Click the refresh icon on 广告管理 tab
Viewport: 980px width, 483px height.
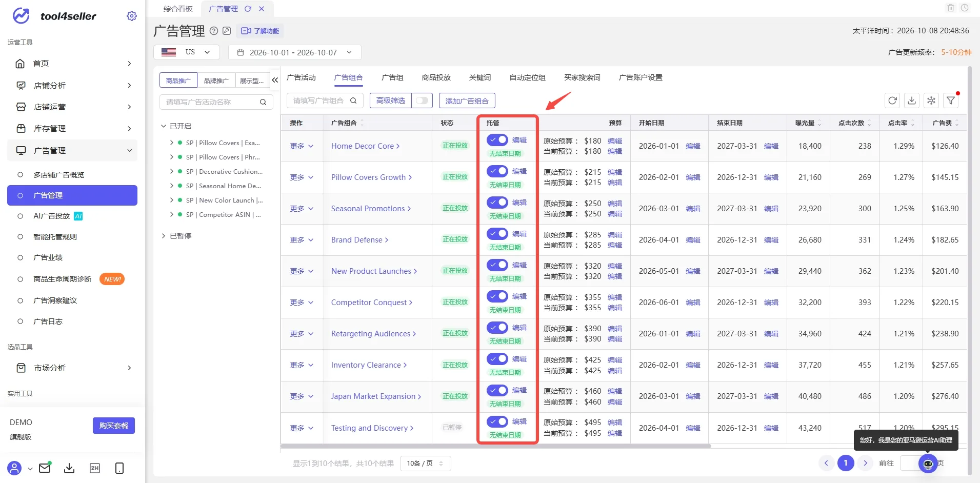pyautogui.click(x=248, y=9)
